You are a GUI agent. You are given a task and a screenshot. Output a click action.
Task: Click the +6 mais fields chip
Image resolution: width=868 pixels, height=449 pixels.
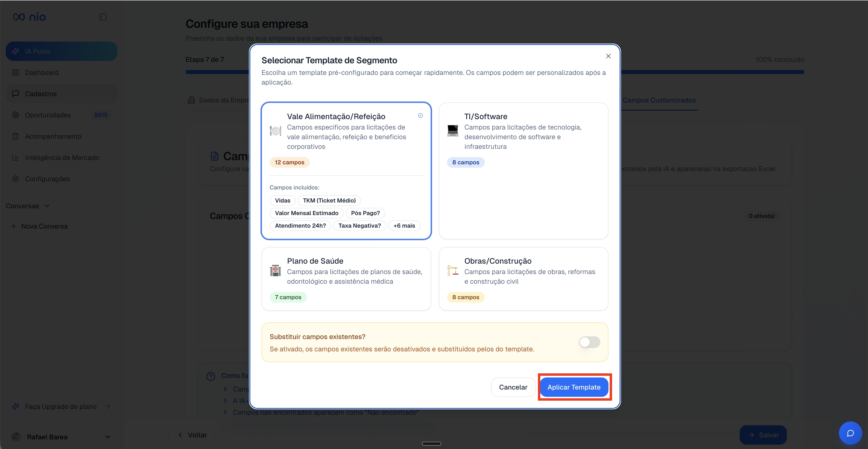pos(404,225)
